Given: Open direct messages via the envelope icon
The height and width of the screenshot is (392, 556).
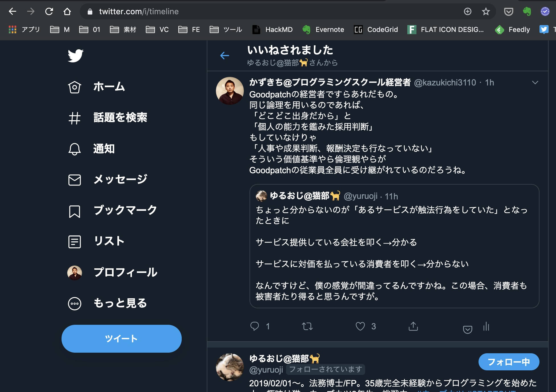Looking at the screenshot, I should 74,179.
